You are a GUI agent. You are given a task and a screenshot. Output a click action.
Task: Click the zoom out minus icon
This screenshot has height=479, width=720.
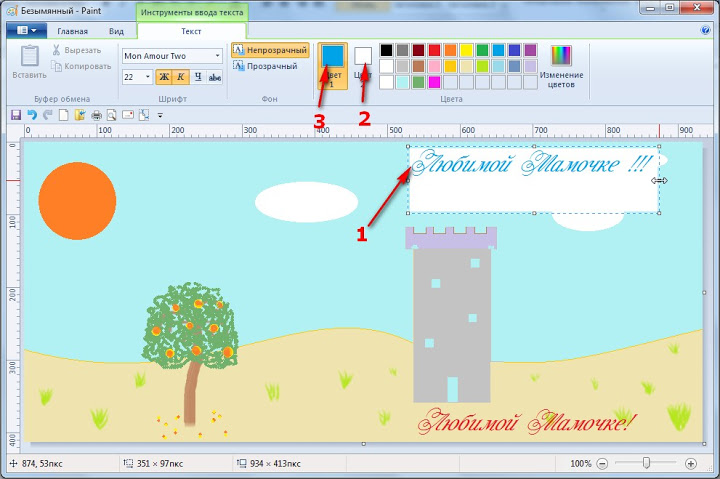[x=602, y=464]
